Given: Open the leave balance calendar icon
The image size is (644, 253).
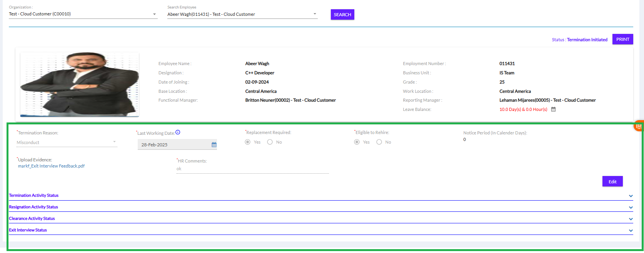Looking at the screenshot, I should 553,109.
